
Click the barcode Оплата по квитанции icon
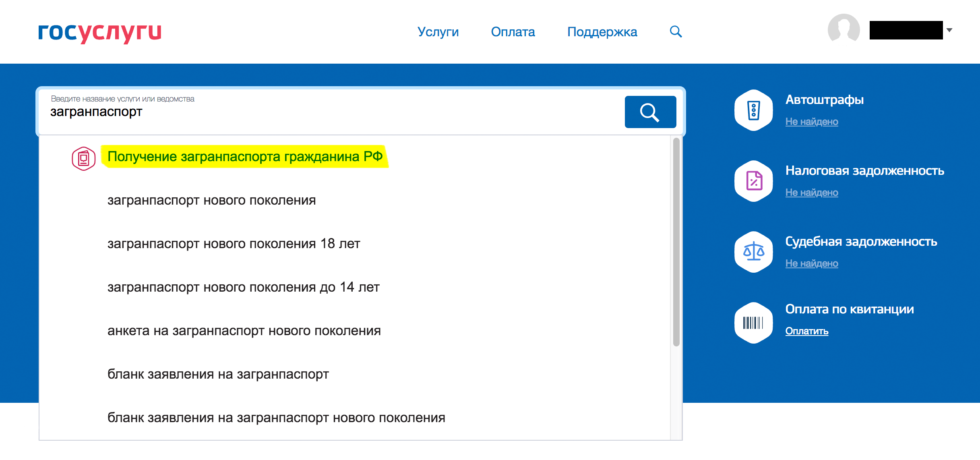[753, 323]
